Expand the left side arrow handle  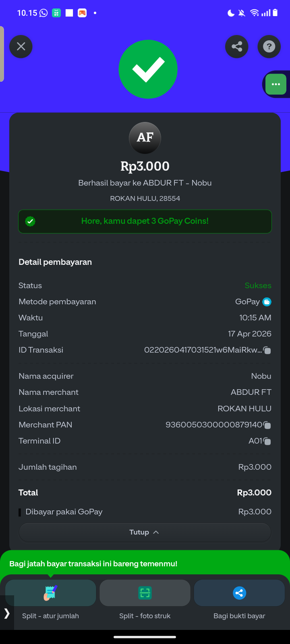pyautogui.click(x=7, y=613)
